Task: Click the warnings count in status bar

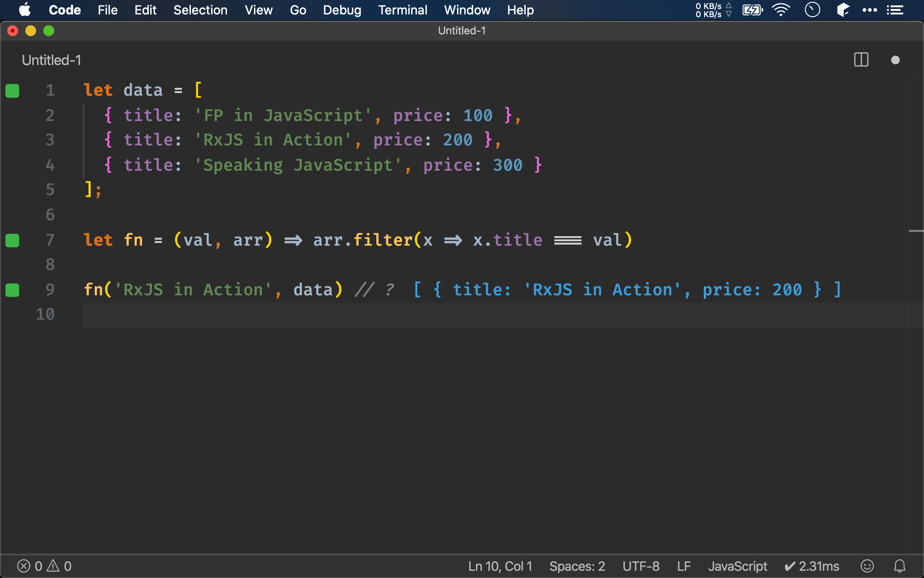Action: 59,566
